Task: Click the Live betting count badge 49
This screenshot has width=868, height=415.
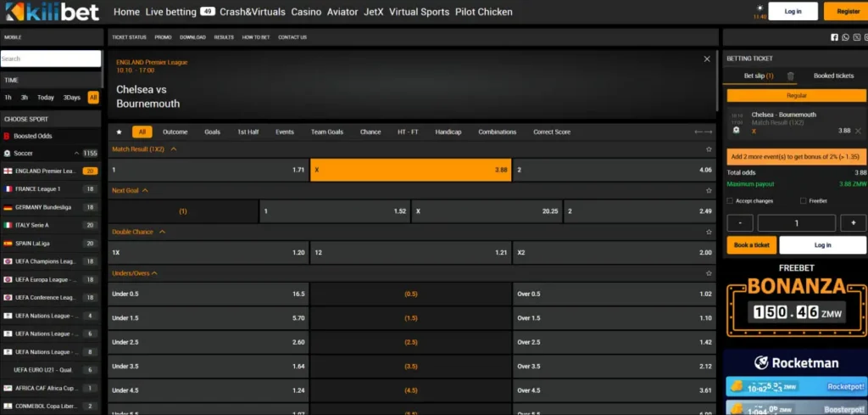Action: click(208, 11)
